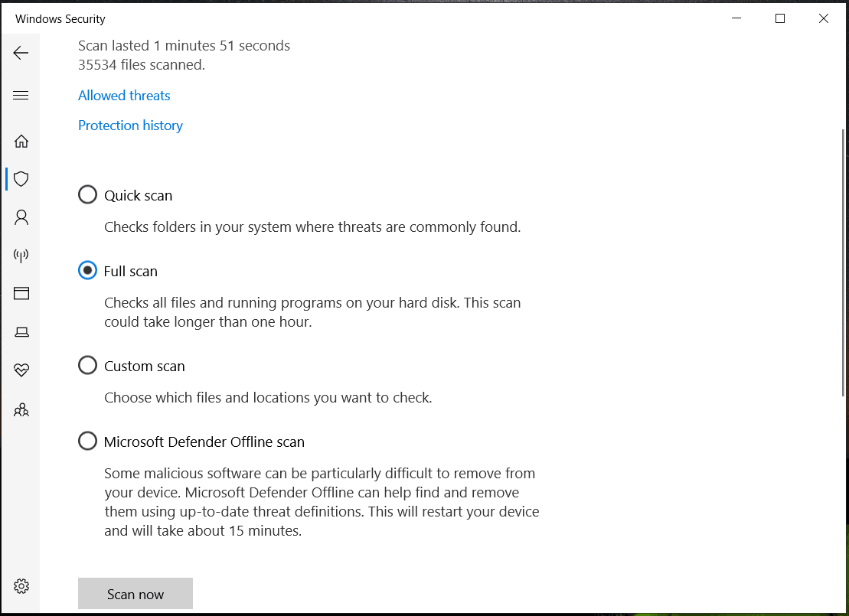Viewport: 849px width, 616px height.
Task: Expand the hamburger navigation menu
Action: coord(21,96)
